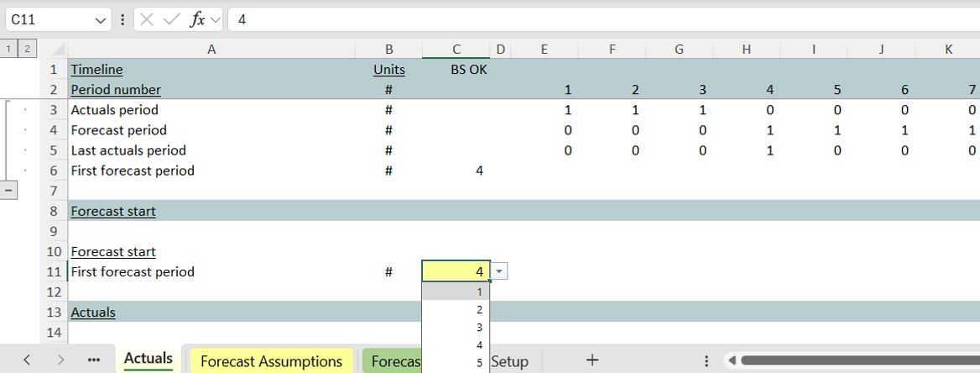Click the Insert Function fx icon
Image resolution: width=980 pixels, height=373 pixels.
pos(197,19)
